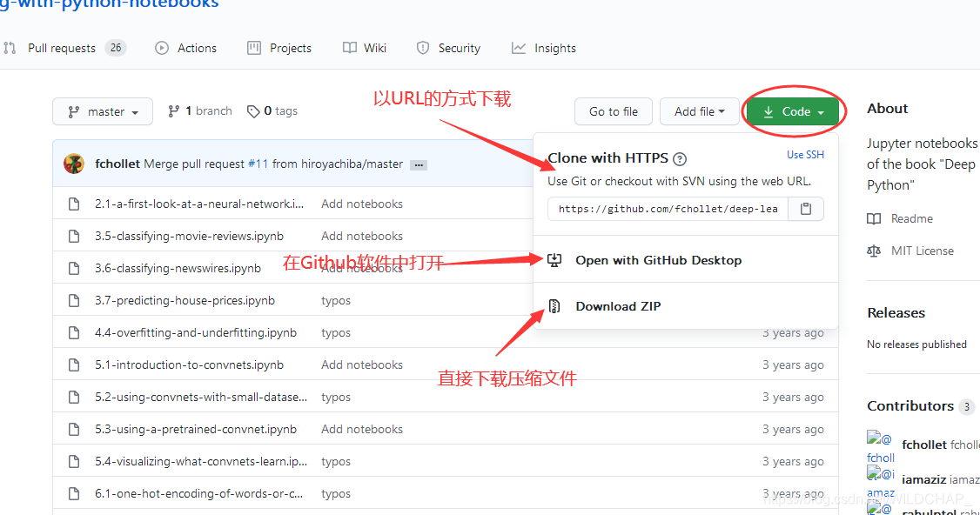Click the Readme book icon
The height and width of the screenshot is (515, 980).
[x=874, y=218]
